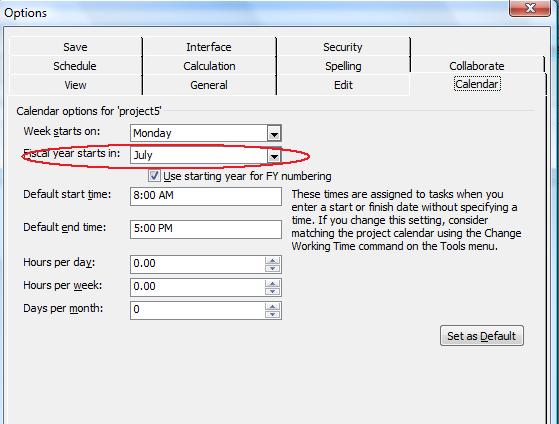The width and height of the screenshot is (559, 424).
Task: Increase Days per month with up arrow
Action: click(x=273, y=307)
